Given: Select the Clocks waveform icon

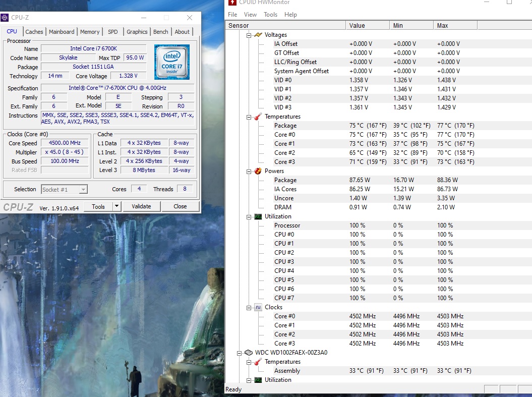Looking at the screenshot, I should [258, 307].
